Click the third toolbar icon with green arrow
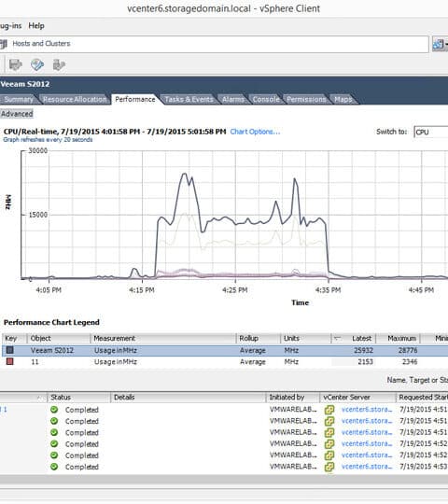Viewport: 448px width, 504px height. point(59,65)
